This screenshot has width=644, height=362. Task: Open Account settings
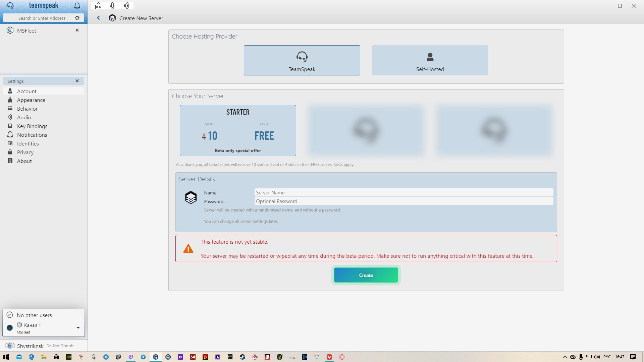tap(44, 91)
